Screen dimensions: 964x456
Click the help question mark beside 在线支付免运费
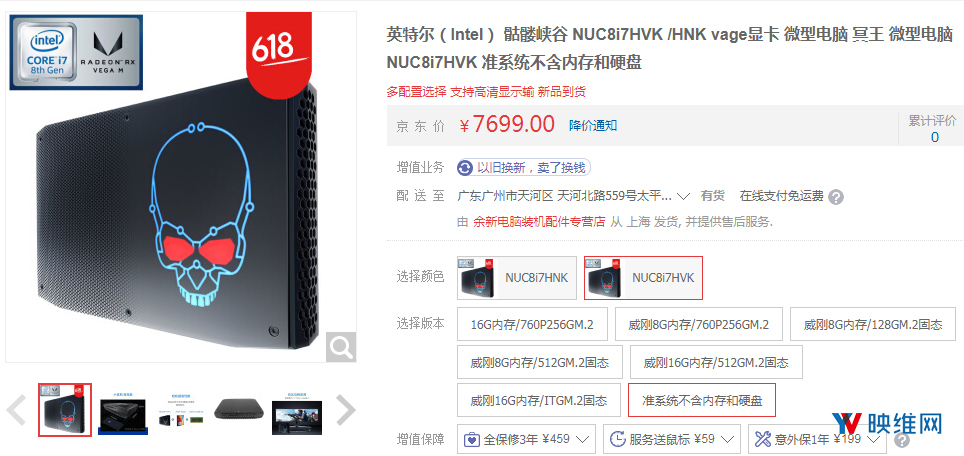[836, 197]
